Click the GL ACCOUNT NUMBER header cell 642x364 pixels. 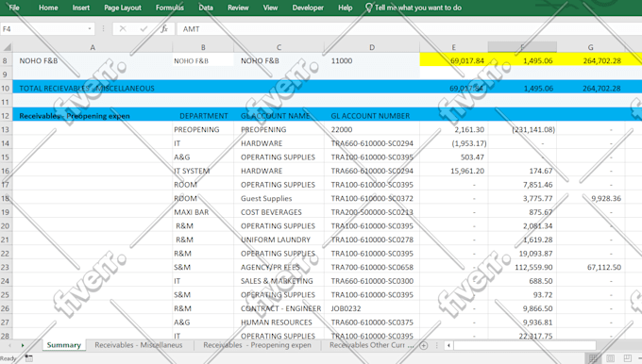tap(372, 116)
